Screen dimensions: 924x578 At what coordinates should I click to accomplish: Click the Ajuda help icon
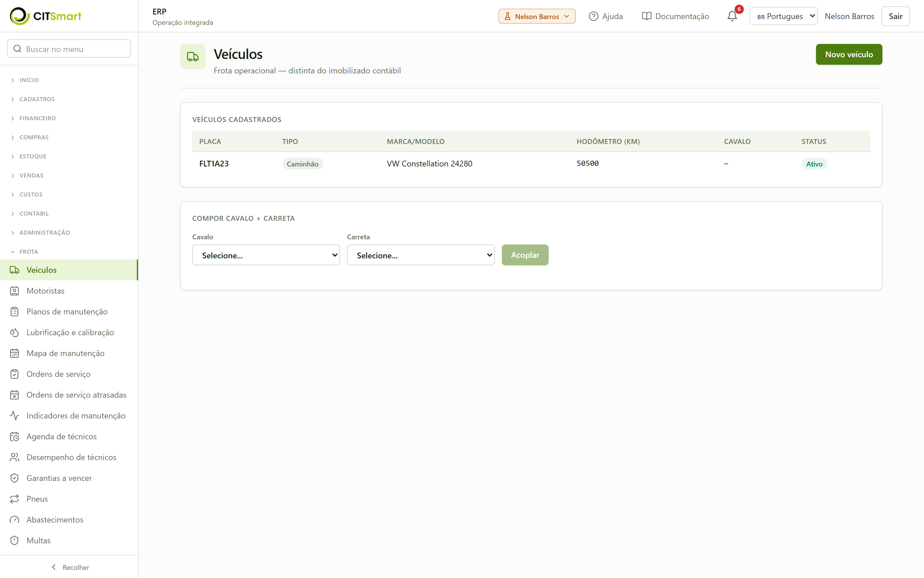(593, 16)
